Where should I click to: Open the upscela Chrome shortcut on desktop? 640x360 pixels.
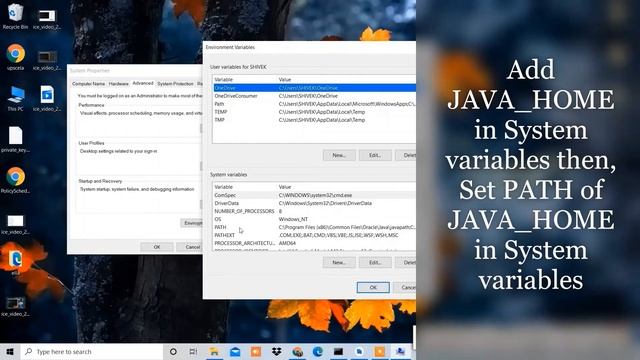[x=16, y=57]
